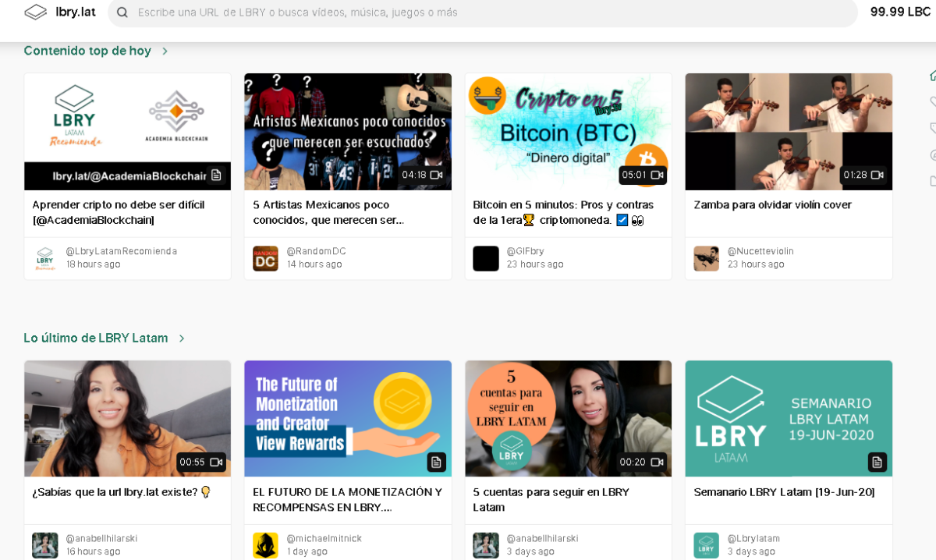Expand the Contenido top de hoy section

pos(165,51)
